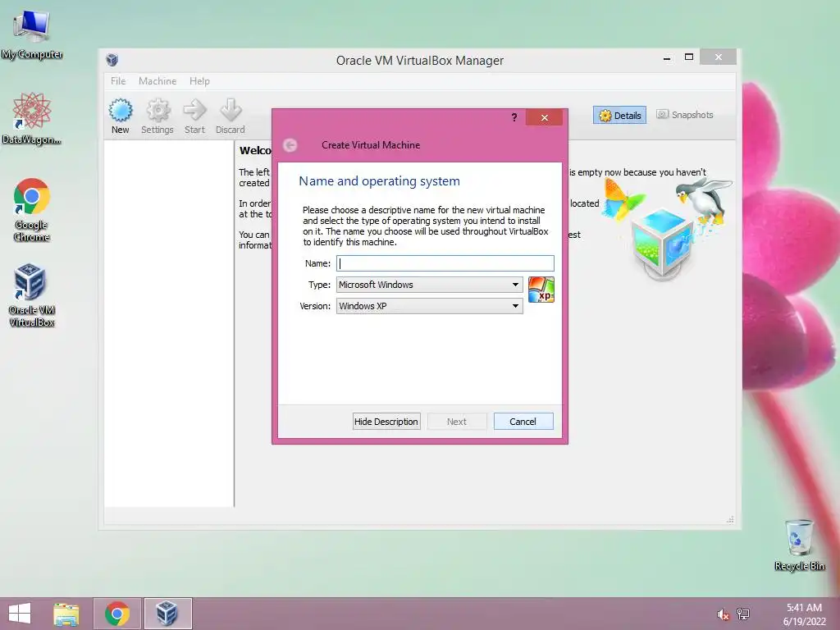This screenshot has width=840, height=630.
Task: Open the Type dropdown Microsoft Windows
Action: pyautogui.click(x=430, y=285)
